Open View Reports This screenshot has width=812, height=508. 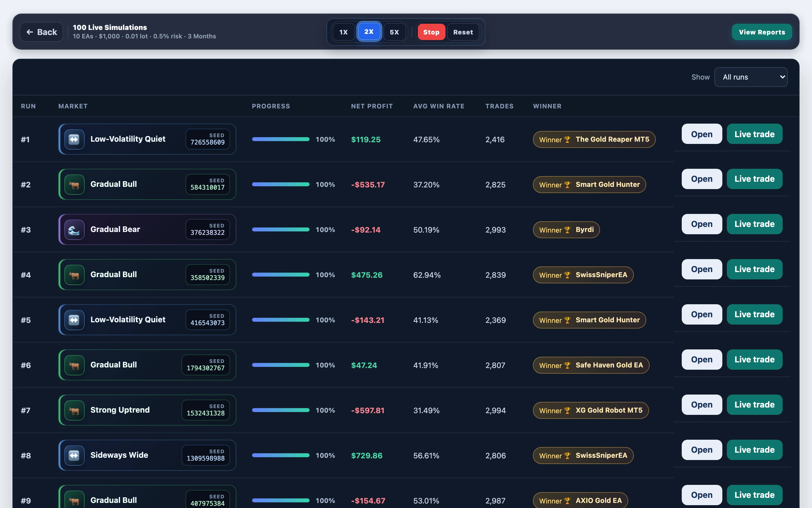[762, 32]
